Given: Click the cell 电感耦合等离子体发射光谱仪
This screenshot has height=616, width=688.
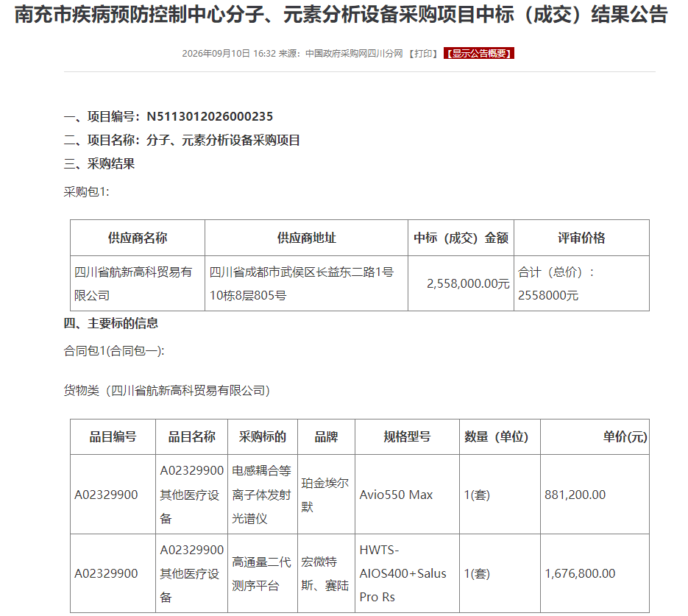Looking at the screenshot, I should click(261, 495).
